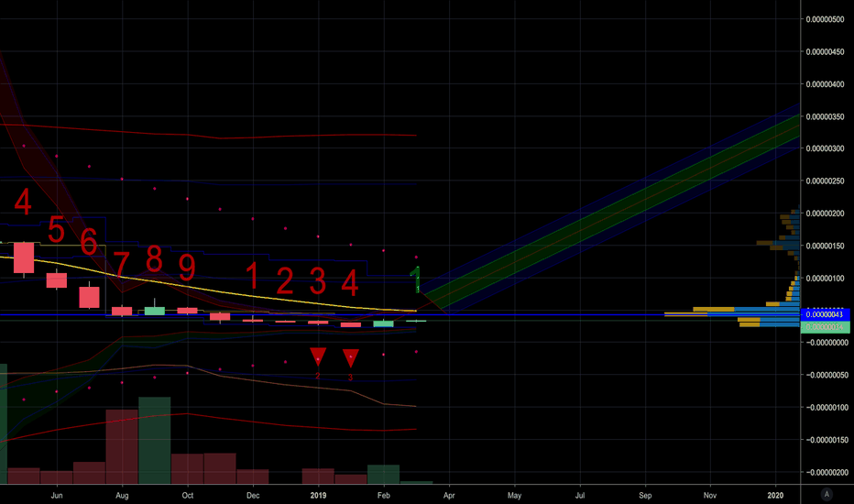Click the large red count number 6
The image size is (854, 504).
pyautogui.click(x=89, y=241)
